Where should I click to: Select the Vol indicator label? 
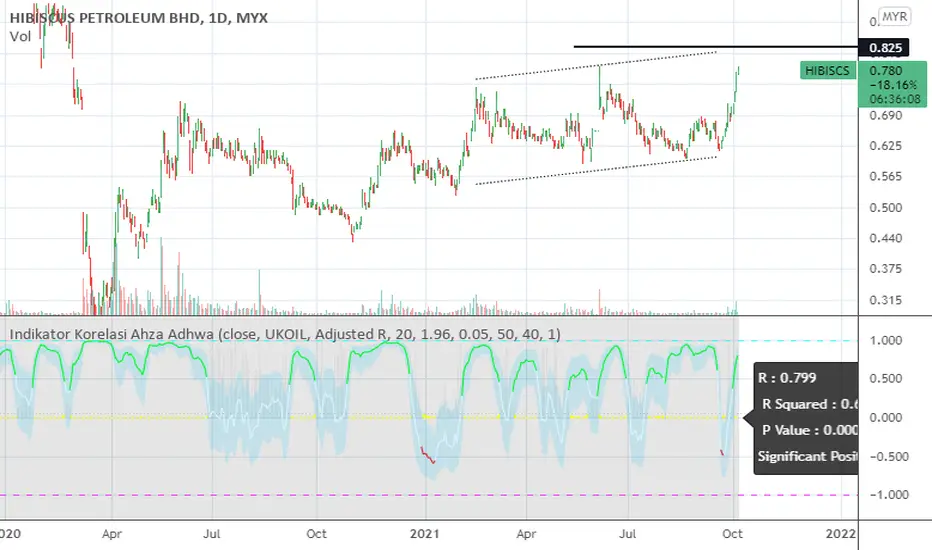(x=20, y=36)
